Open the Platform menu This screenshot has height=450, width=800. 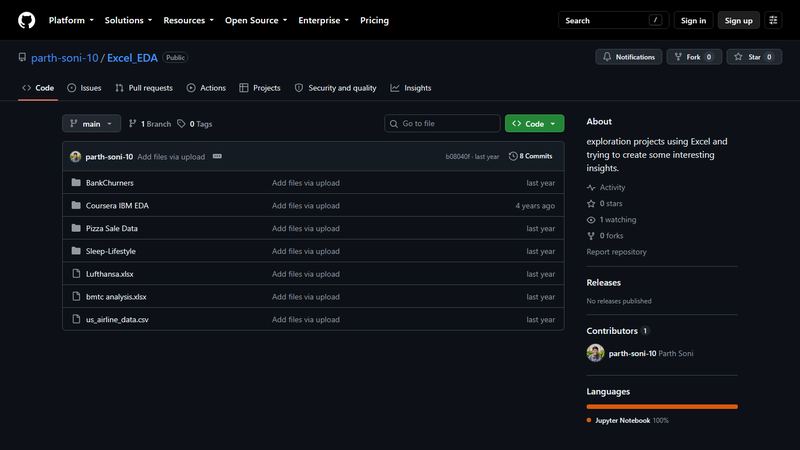(x=71, y=20)
